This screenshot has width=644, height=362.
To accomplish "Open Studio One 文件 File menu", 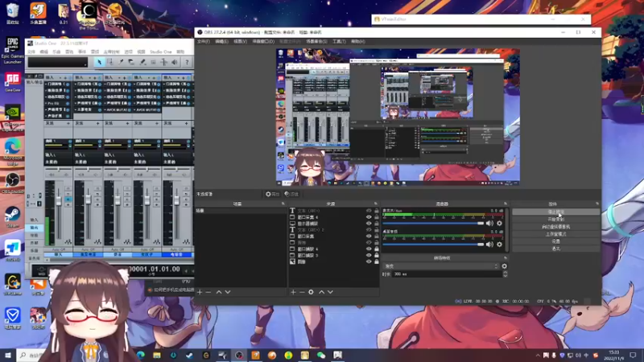I will (31, 51).
